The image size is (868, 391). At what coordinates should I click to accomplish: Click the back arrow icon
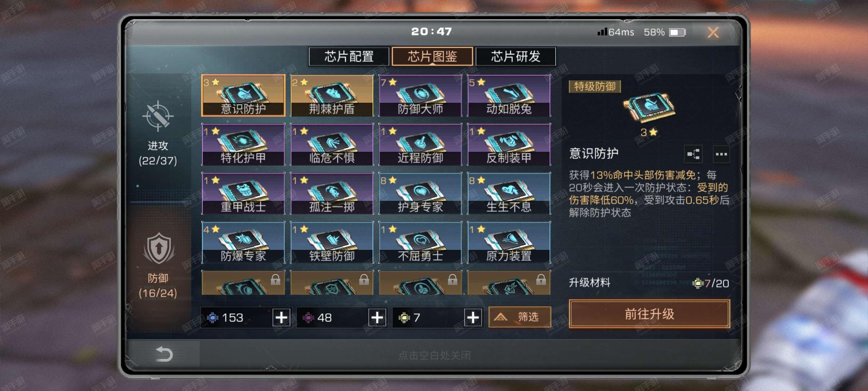tap(164, 354)
